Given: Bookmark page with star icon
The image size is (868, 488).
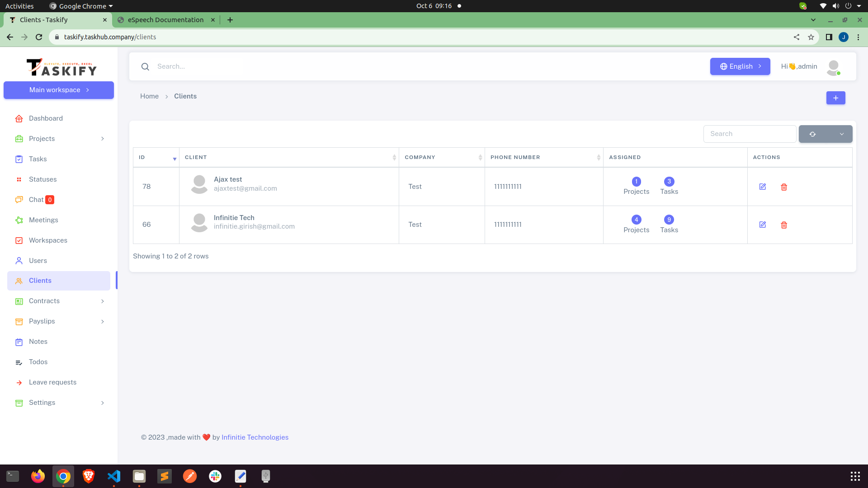Looking at the screenshot, I should (811, 37).
